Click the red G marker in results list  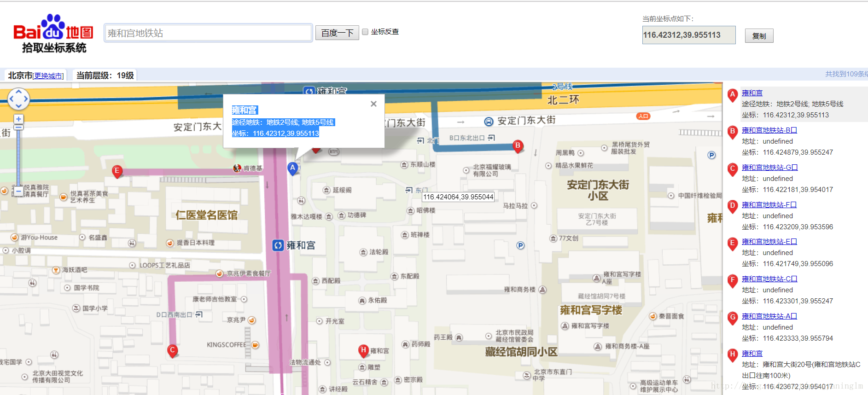(x=732, y=318)
